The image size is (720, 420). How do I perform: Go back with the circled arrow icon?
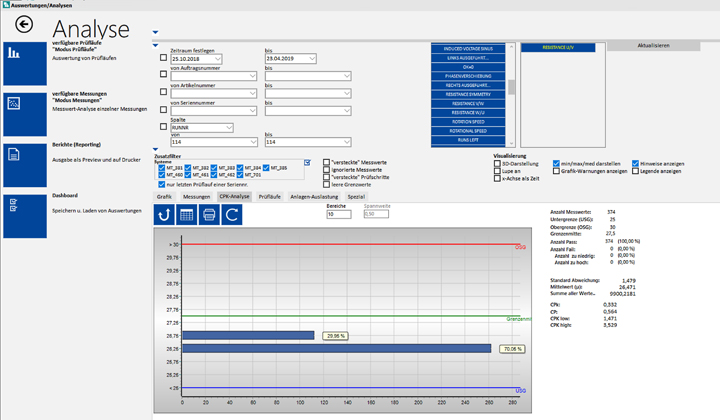(x=24, y=24)
